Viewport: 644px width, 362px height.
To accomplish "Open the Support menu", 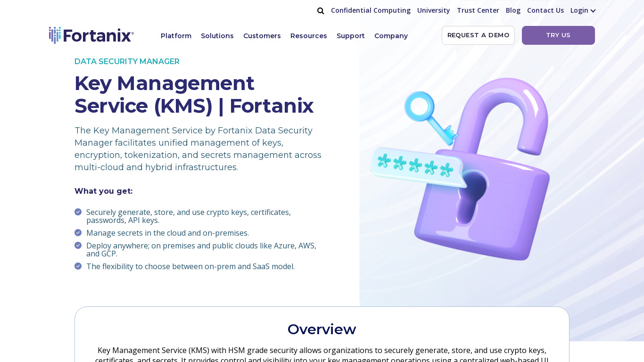I will tap(351, 36).
